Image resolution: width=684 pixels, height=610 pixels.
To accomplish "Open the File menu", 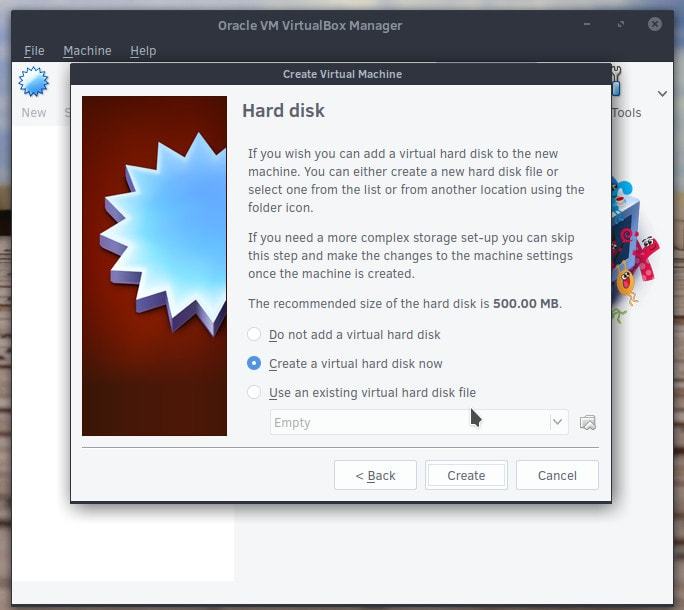I will (x=34, y=51).
